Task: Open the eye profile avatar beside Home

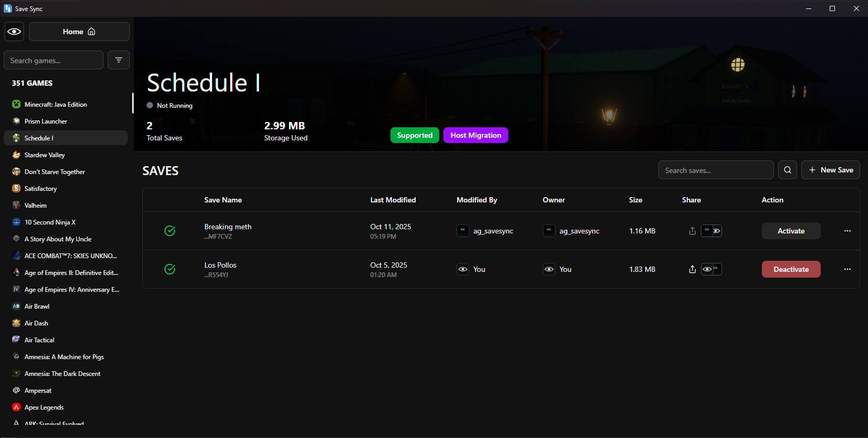Action: [x=14, y=32]
